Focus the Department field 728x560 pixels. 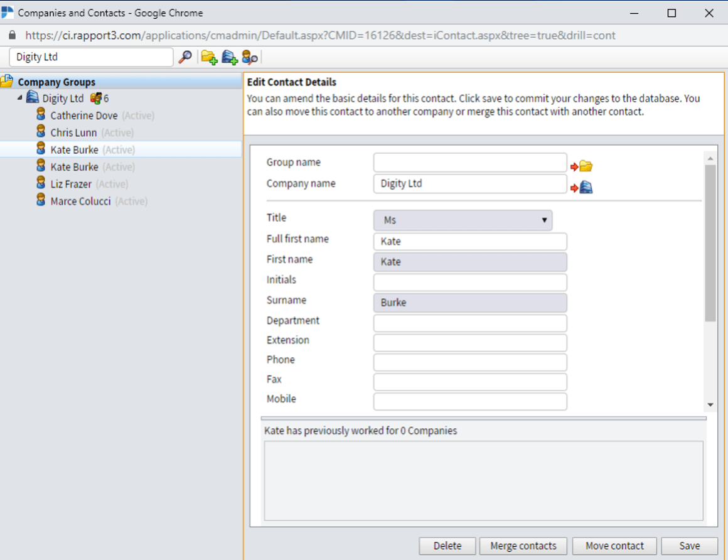pos(470,323)
